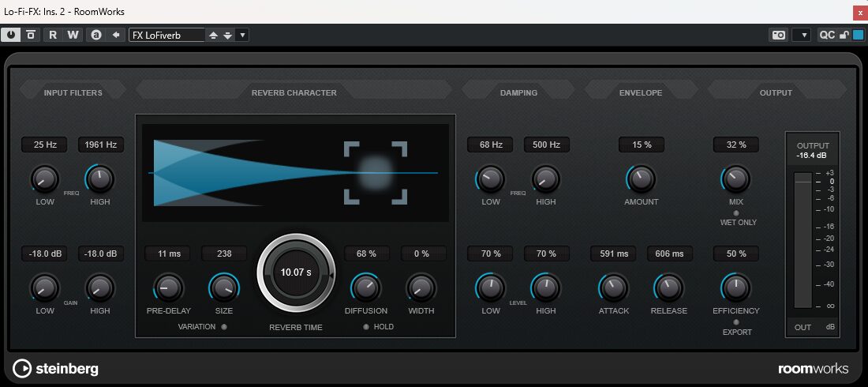Click the QC quick controls lock icon
Screen dimensions: 868x387
pyautogui.click(x=844, y=35)
